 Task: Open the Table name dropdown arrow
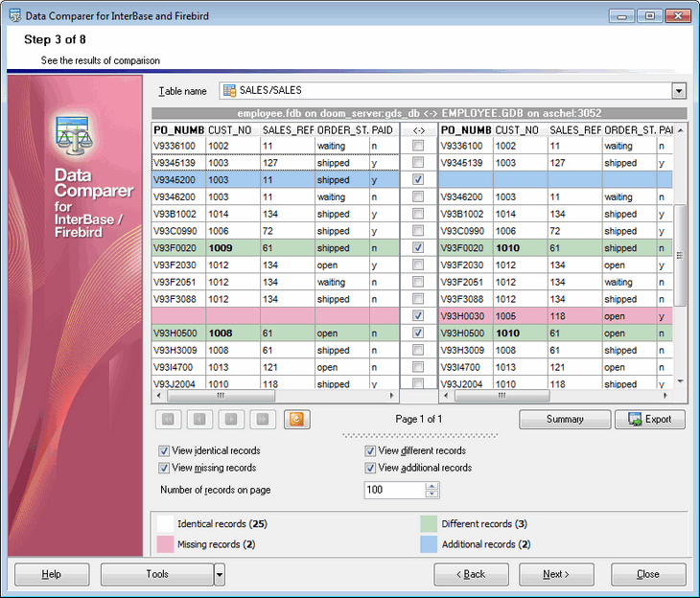[679, 91]
